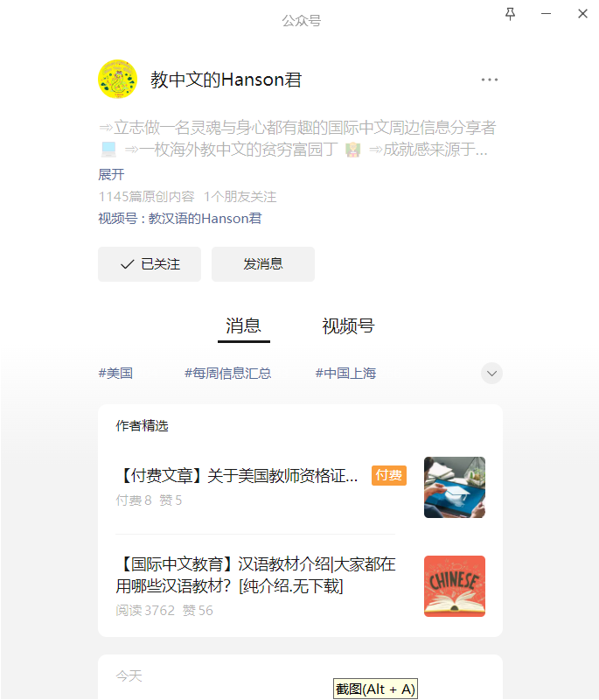This screenshot has height=700, width=599.
Task: Click the orange 付费 badge
Action: [x=389, y=475]
